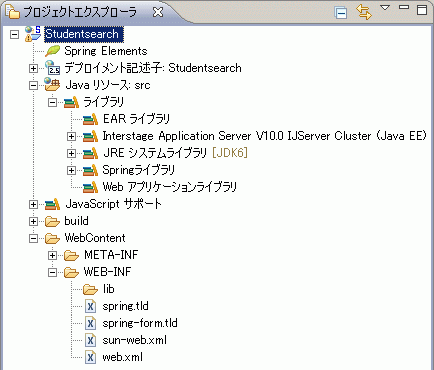Select the META-INF label
Image resolution: width=434 pixels, height=370 pixels.
(x=111, y=255)
